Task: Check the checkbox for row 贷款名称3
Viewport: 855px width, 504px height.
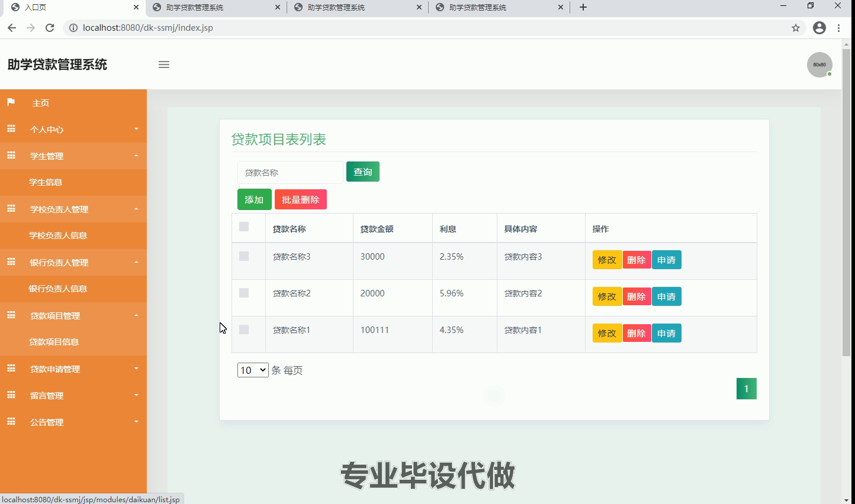Action: (244, 256)
